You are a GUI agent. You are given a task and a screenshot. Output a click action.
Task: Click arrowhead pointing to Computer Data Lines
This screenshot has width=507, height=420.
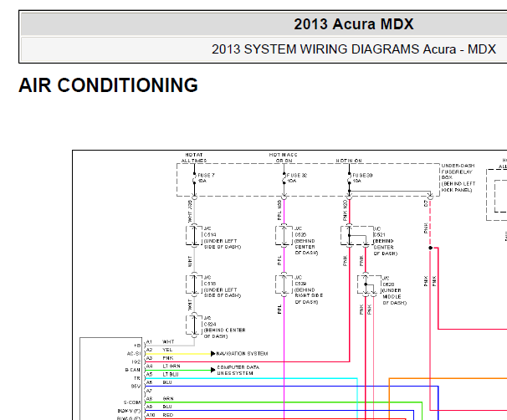213,370
